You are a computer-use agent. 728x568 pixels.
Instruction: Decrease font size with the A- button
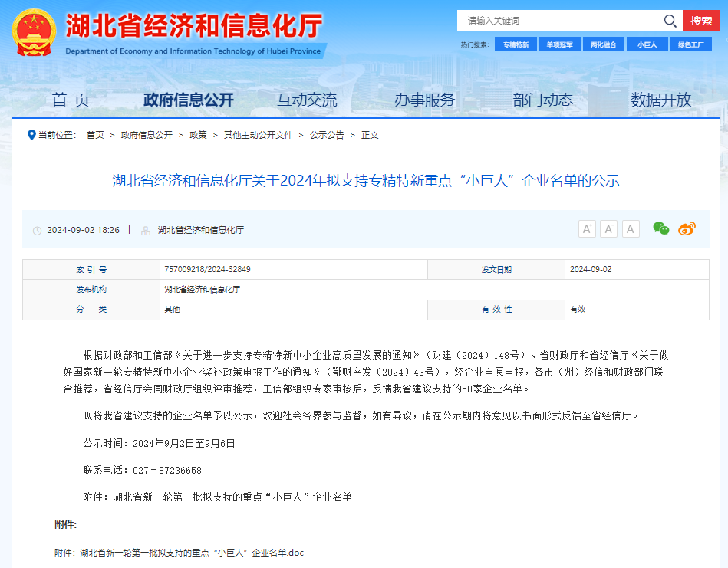coord(608,228)
